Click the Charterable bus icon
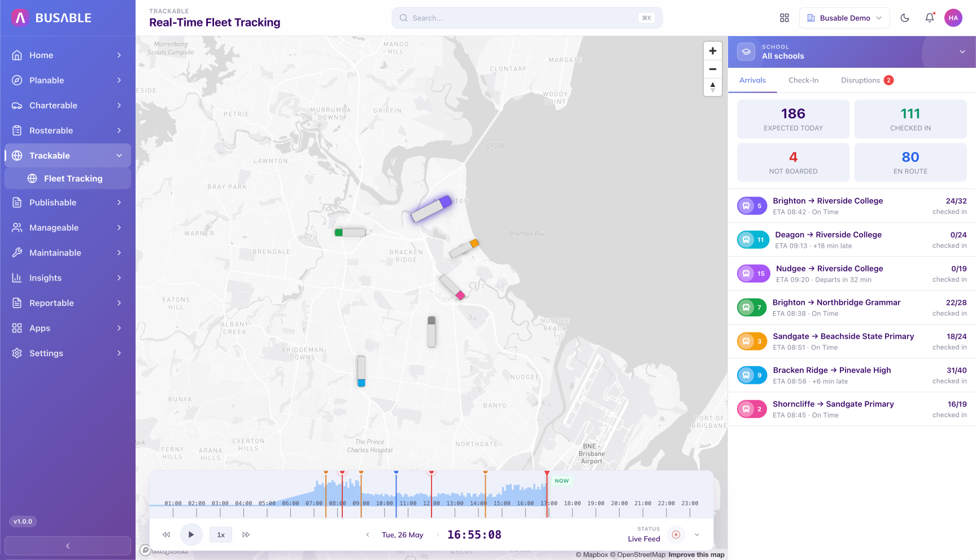The height and width of the screenshot is (560, 976). click(17, 106)
